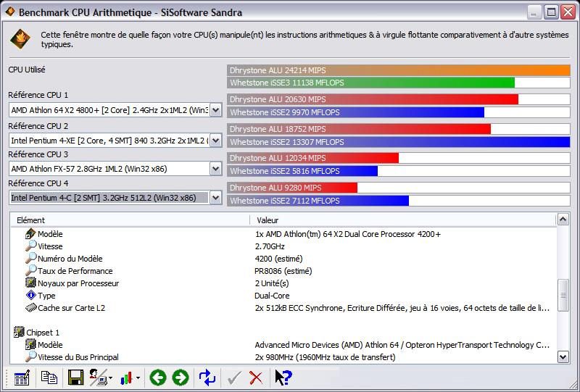This screenshot has width=580, height=392.
Task: Click magnifier icon beside Numéro du Modèle
Action: [x=30, y=258]
